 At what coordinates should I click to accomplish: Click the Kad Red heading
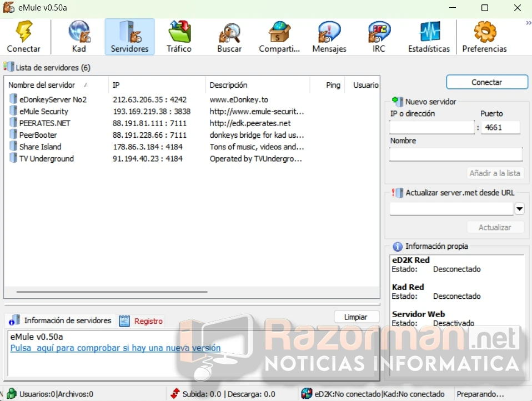[408, 287]
